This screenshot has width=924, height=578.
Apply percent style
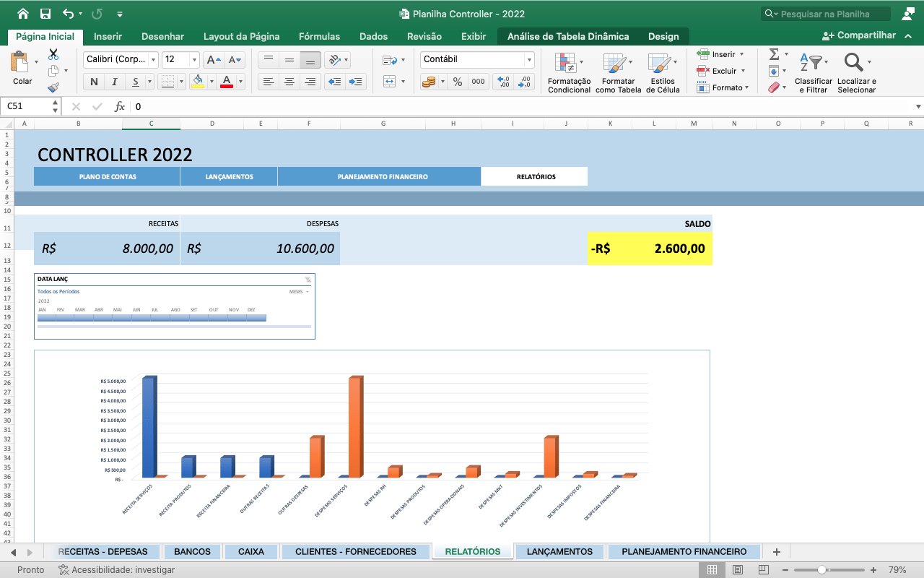pos(457,82)
